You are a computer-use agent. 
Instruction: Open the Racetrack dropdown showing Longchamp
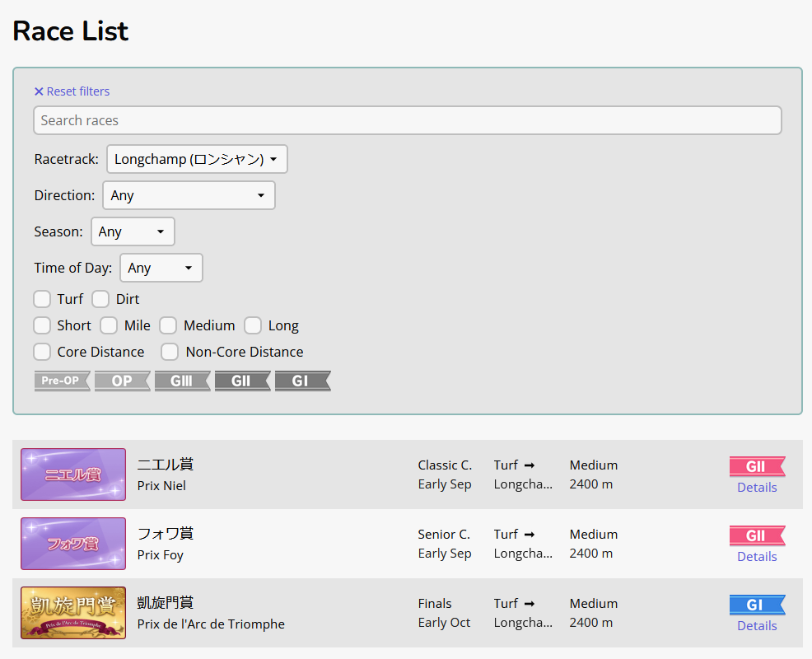(197, 159)
